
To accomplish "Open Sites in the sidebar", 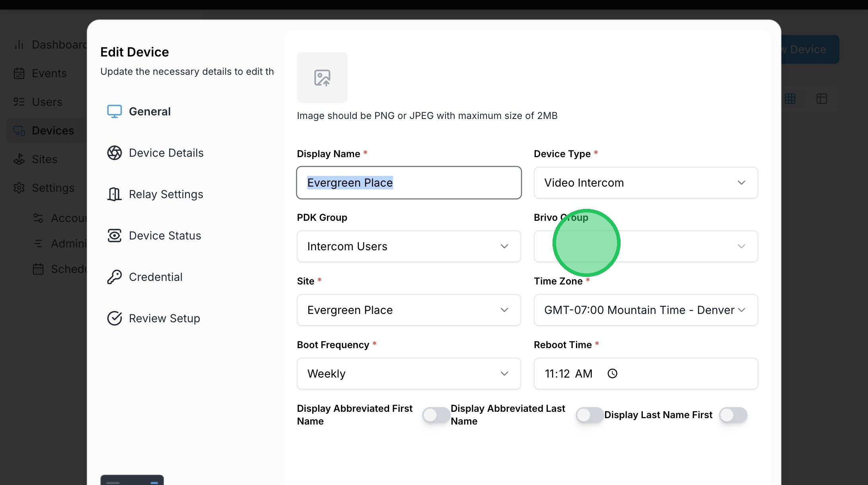I will (45, 159).
